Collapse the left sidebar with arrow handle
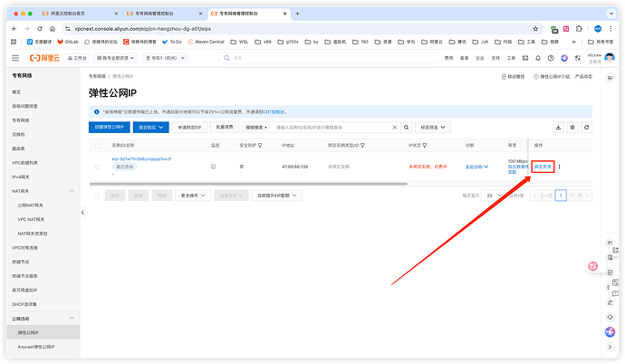 pos(84,211)
